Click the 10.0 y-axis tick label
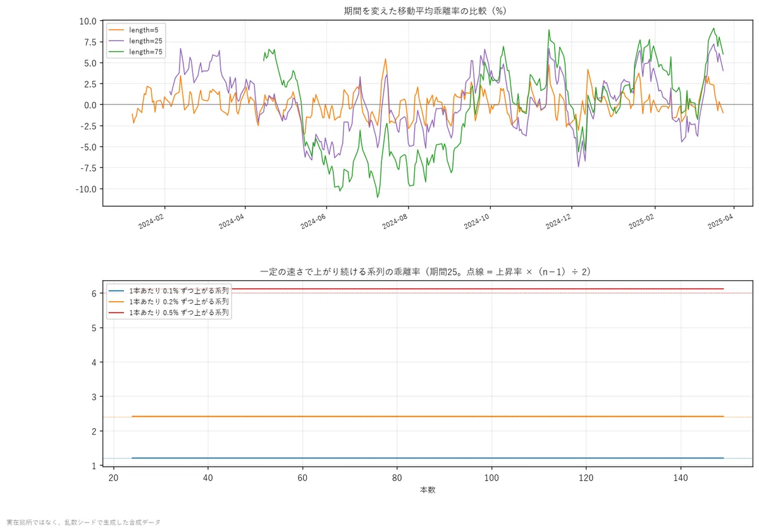This screenshot has width=759, height=532. (x=88, y=21)
